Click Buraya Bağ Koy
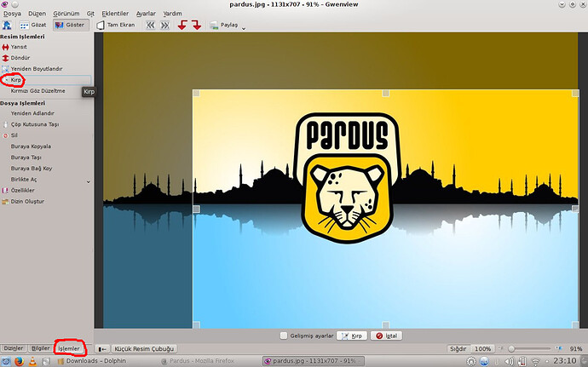 click(32, 169)
